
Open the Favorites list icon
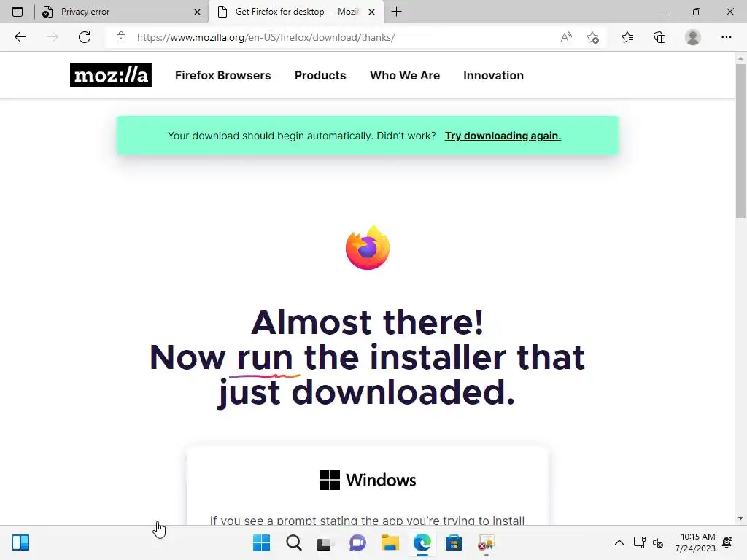627,37
